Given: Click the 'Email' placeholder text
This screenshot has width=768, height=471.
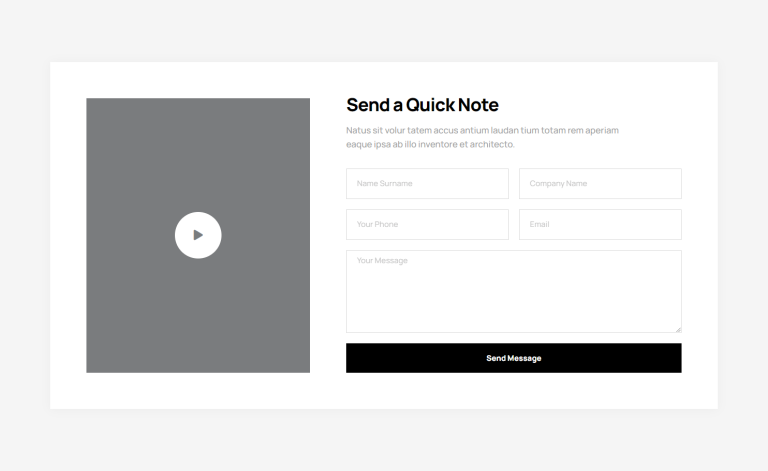Looking at the screenshot, I should (x=539, y=225).
